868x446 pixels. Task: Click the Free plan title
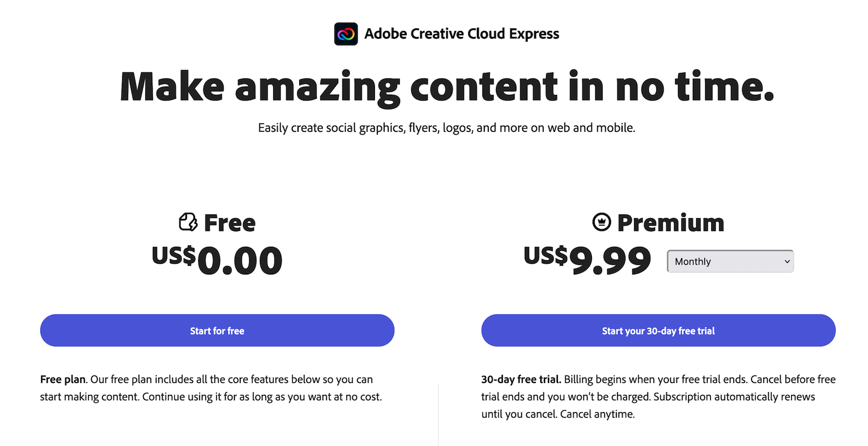click(230, 222)
